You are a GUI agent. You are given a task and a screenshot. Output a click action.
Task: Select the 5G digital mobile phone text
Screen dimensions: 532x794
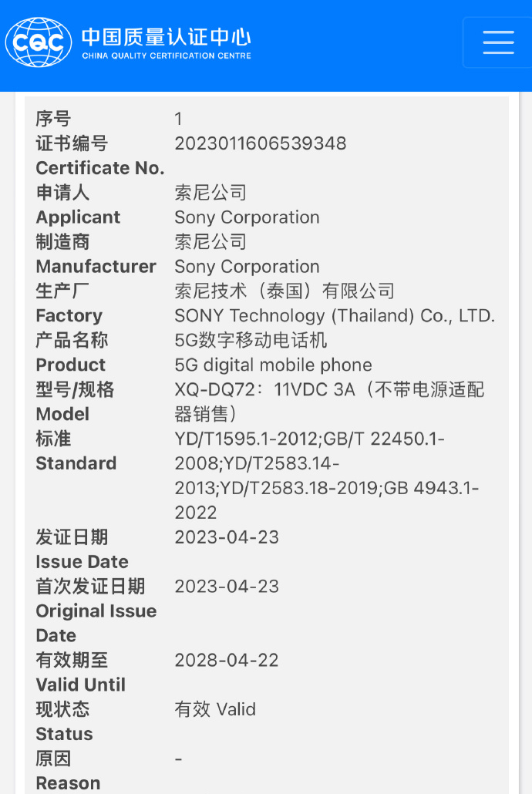[273, 365]
